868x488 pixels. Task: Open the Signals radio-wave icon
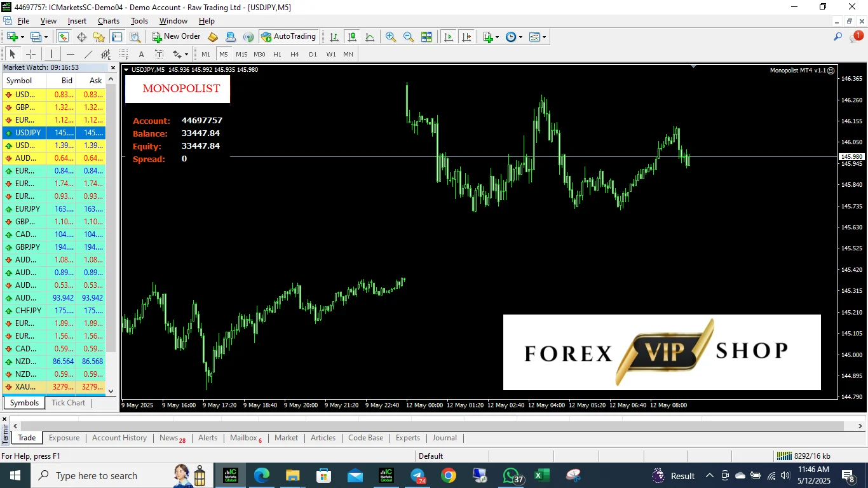coord(248,37)
